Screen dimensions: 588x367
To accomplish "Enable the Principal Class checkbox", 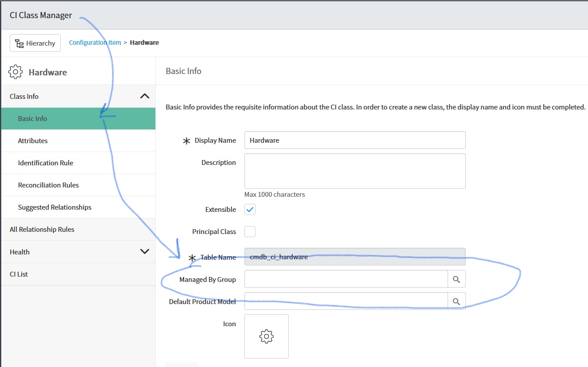I will [x=249, y=231].
